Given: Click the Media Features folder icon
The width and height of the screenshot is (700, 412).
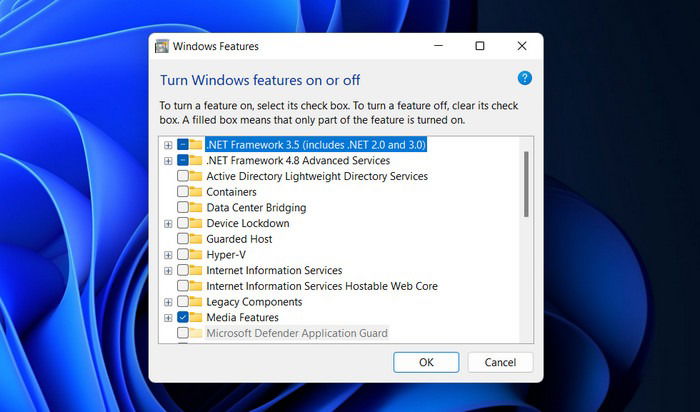Looking at the screenshot, I should pos(196,317).
